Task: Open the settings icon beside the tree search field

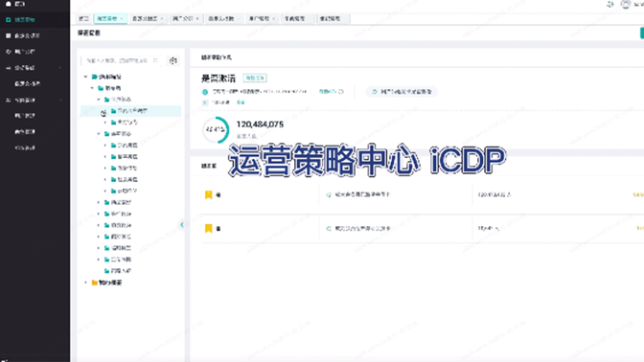Action: [x=173, y=60]
